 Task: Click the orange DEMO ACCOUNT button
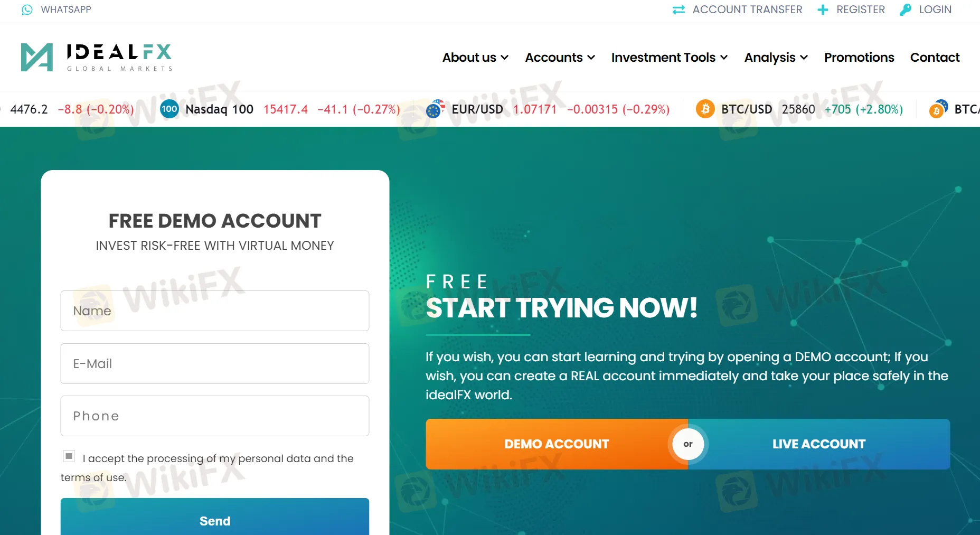coord(557,444)
